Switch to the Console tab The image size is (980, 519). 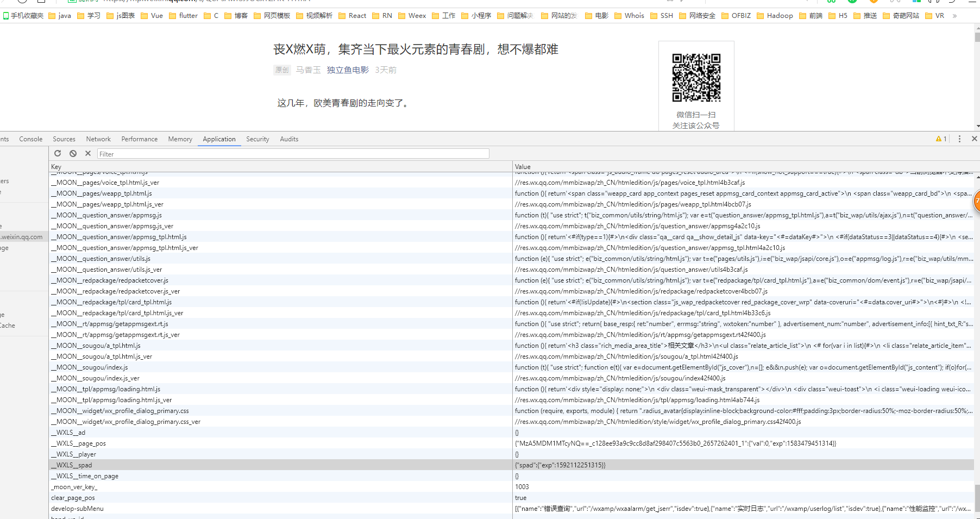click(x=30, y=139)
